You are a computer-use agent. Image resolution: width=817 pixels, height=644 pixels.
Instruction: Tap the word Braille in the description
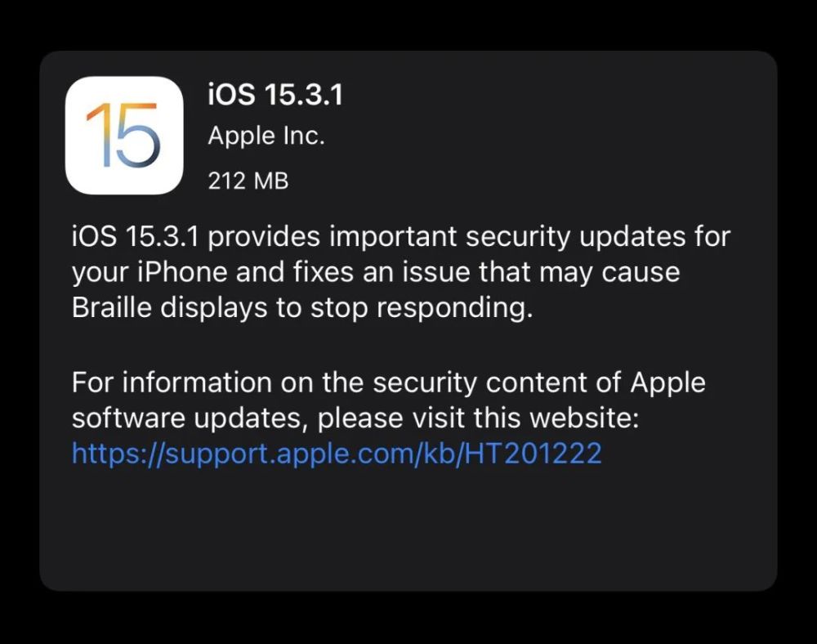[x=111, y=307]
